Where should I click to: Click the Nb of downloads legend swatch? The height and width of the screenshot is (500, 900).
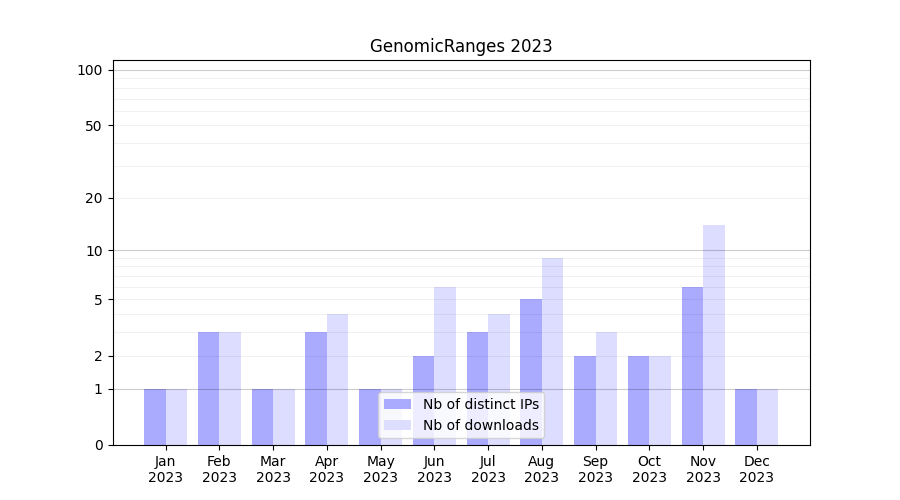click(x=397, y=425)
